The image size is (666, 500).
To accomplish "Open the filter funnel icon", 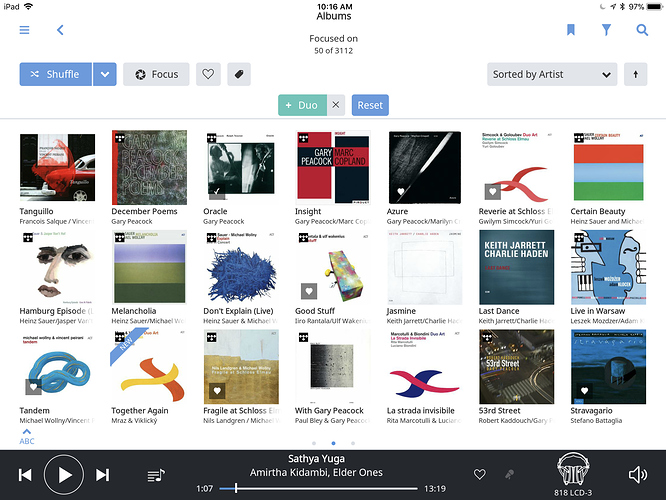I will 606,30.
